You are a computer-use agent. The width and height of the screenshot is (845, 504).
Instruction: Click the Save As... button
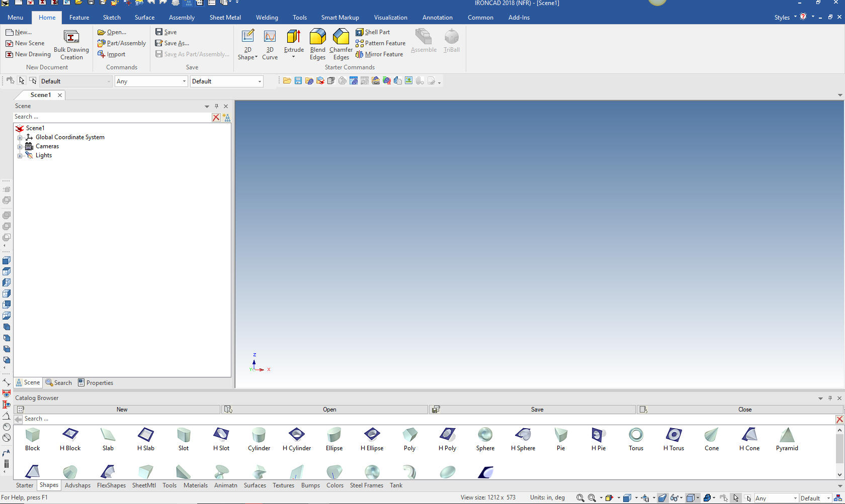(172, 43)
